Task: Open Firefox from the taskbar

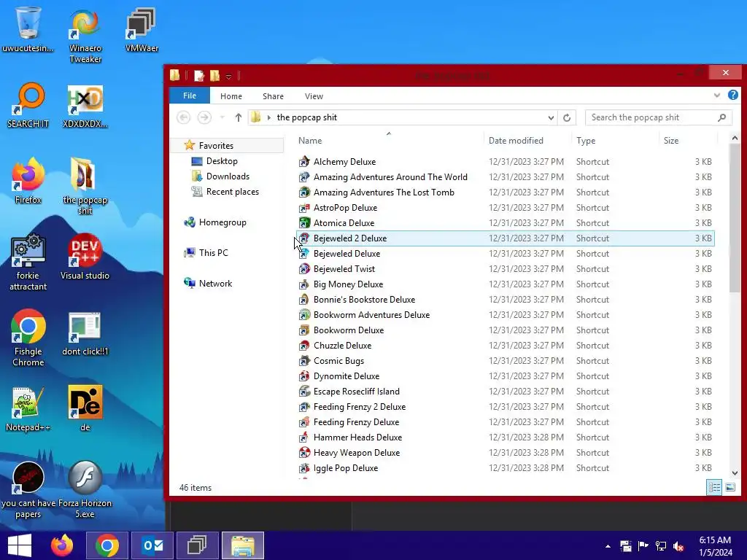Action: pos(62,545)
